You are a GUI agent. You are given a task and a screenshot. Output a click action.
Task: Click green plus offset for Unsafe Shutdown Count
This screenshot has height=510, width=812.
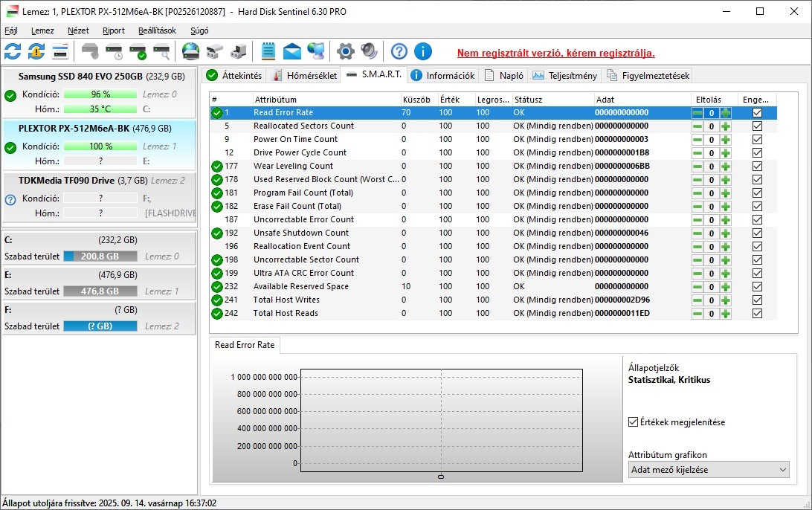click(726, 233)
